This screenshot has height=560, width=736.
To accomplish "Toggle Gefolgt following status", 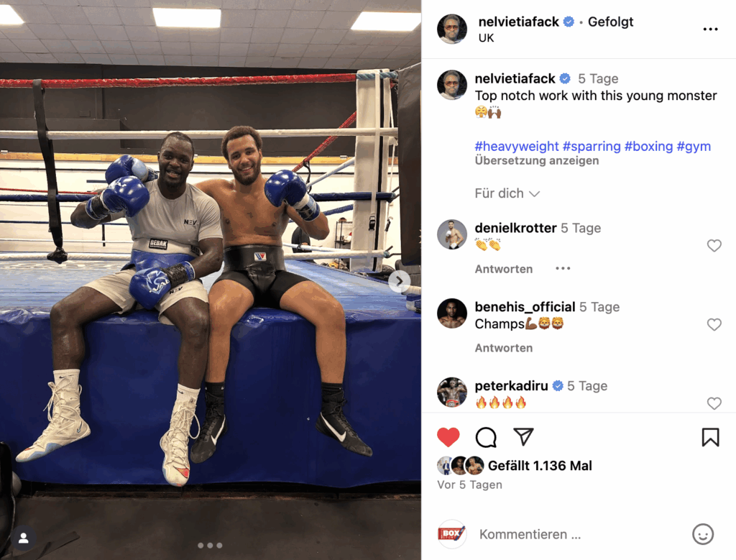I will click(x=610, y=22).
